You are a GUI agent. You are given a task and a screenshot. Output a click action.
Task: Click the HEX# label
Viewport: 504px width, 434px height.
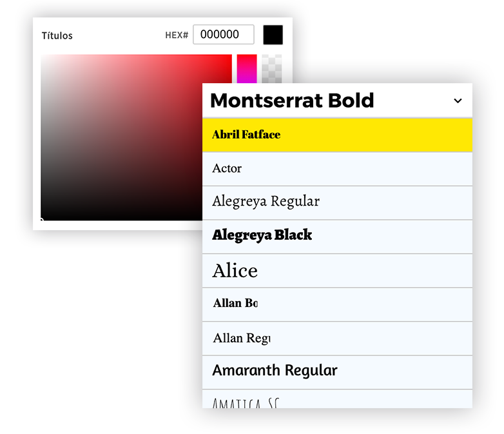tap(177, 35)
